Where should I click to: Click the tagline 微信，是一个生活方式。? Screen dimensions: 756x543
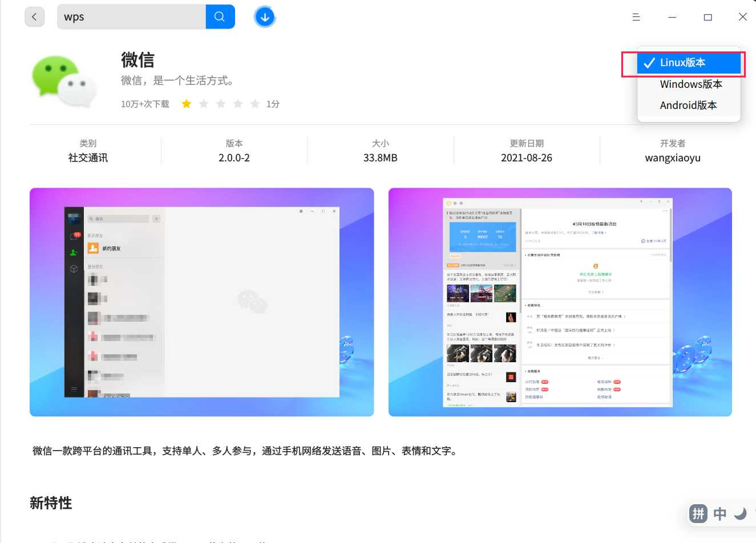(179, 81)
